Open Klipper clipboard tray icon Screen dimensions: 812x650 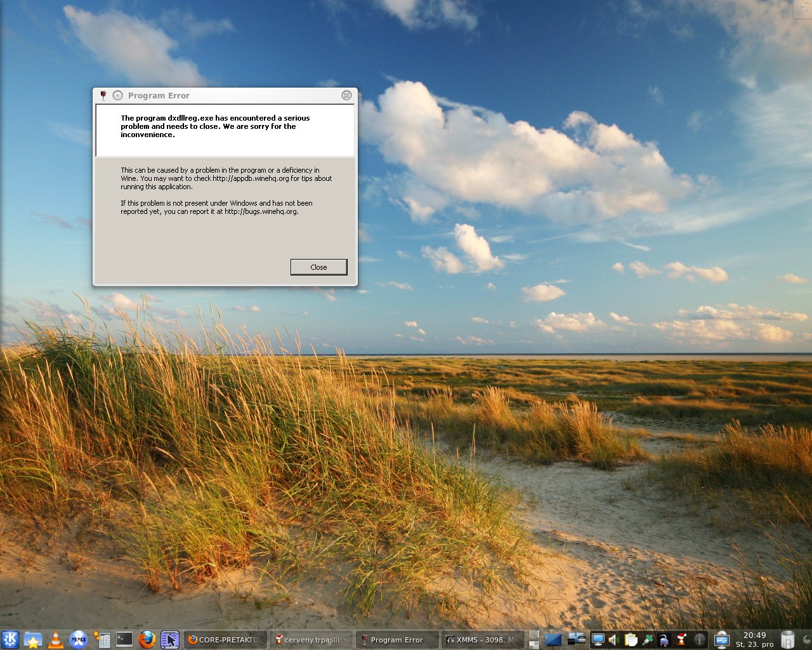[x=631, y=640]
